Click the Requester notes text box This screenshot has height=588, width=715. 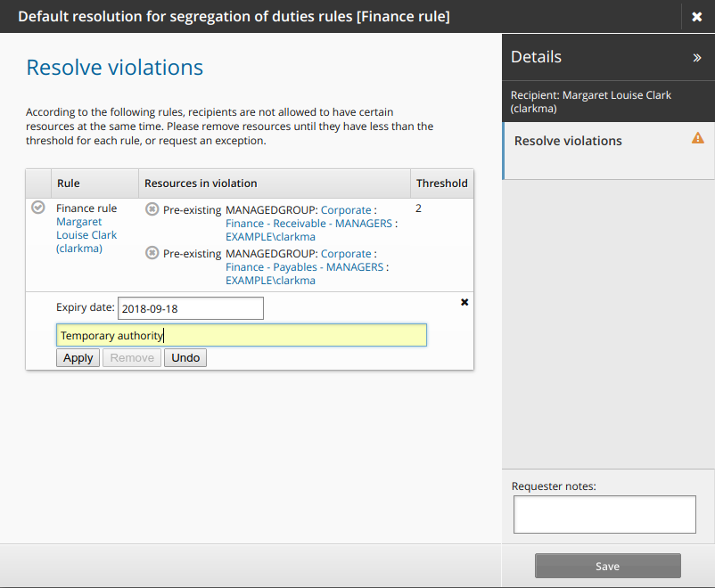tap(604, 514)
